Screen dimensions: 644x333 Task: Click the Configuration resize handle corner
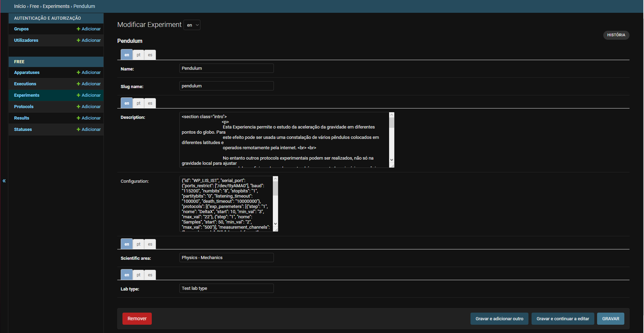[276, 229]
